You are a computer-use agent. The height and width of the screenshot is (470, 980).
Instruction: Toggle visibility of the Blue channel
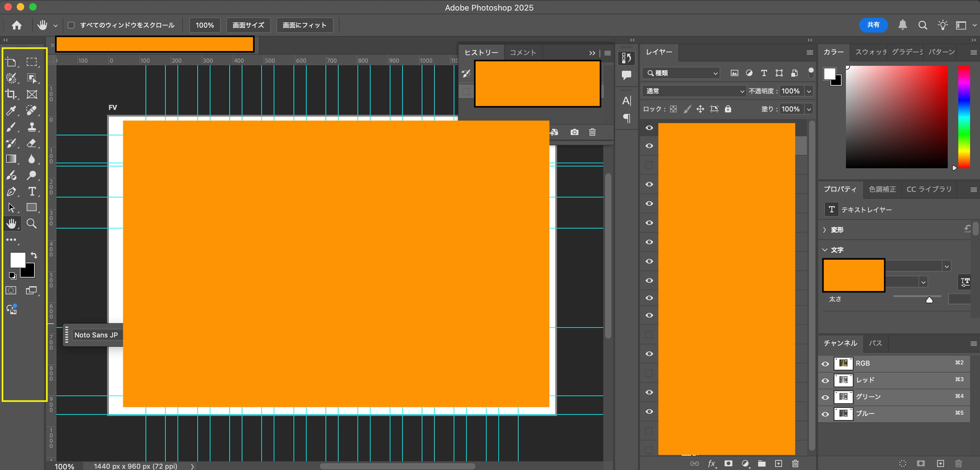point(825,414)
